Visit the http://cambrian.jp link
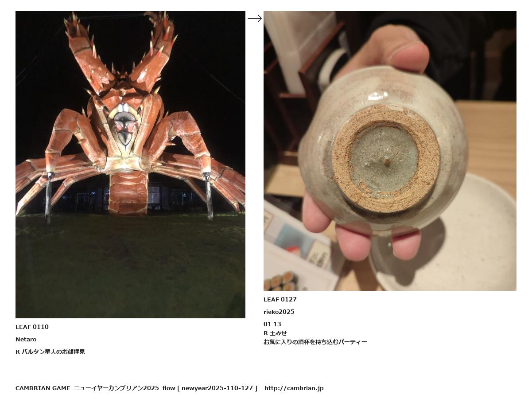532x399 pixels. [x=294, y=388]
